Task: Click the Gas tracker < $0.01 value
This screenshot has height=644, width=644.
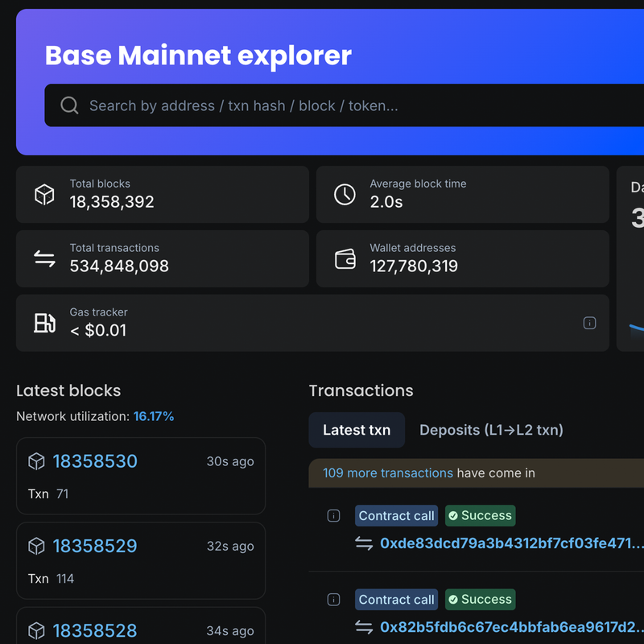Action: pos(98,330)
